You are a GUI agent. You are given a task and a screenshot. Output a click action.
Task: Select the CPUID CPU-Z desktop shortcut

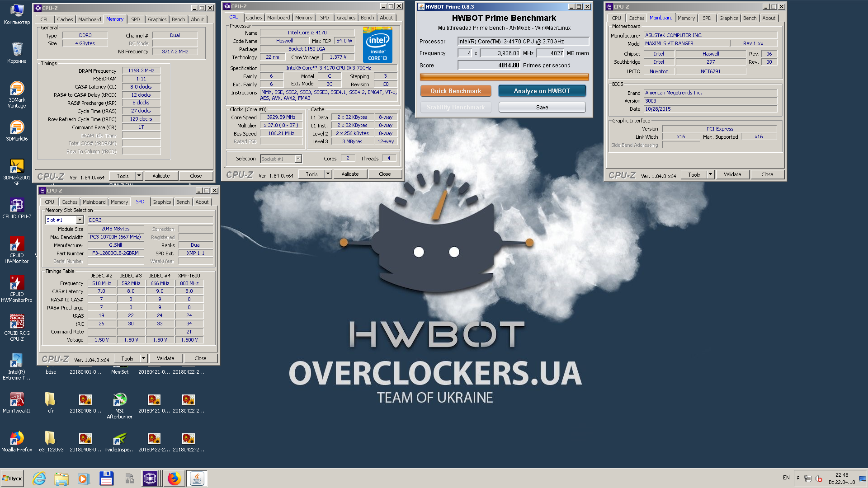[17, 208]
